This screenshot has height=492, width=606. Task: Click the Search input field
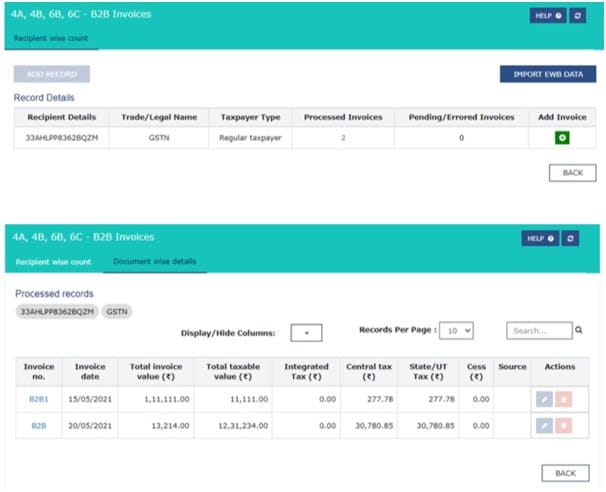tap(537, 329)
